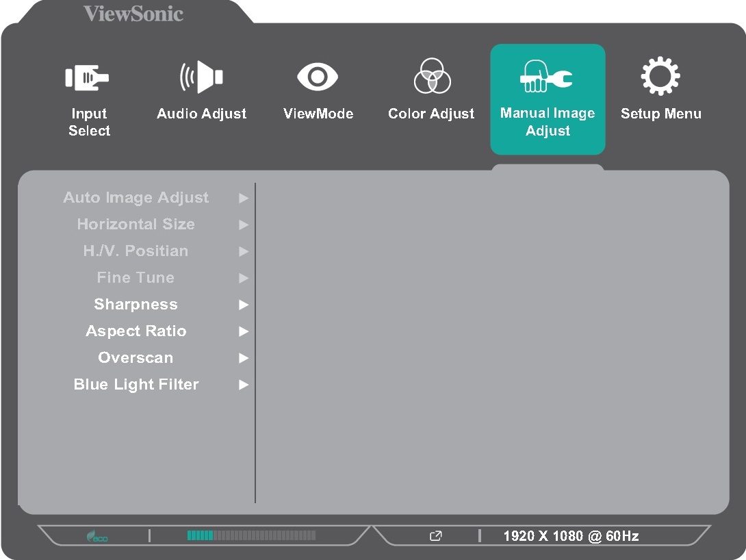Viewport: 746px width, 560px height.
Task: Select the Overscan menu entry
Action: pyautogui.click(x=136, y=358)
